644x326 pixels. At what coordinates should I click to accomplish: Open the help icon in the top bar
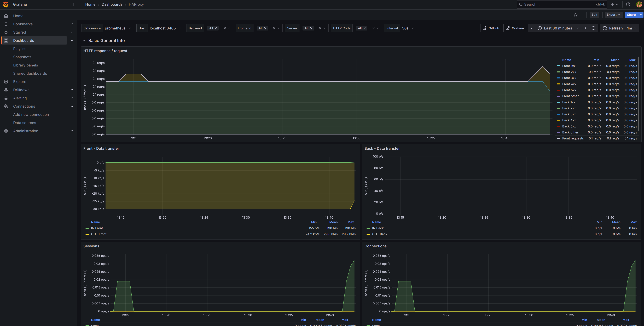628,4
